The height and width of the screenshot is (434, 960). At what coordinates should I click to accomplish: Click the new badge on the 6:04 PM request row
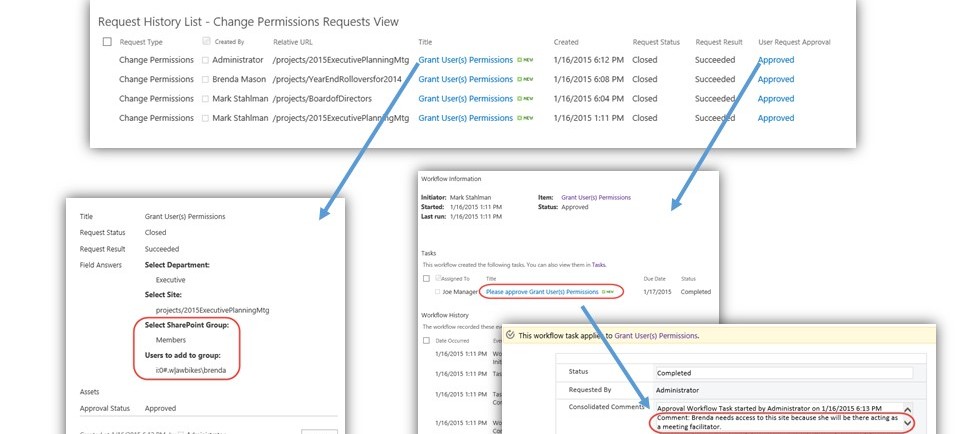[x=525, y=99]
